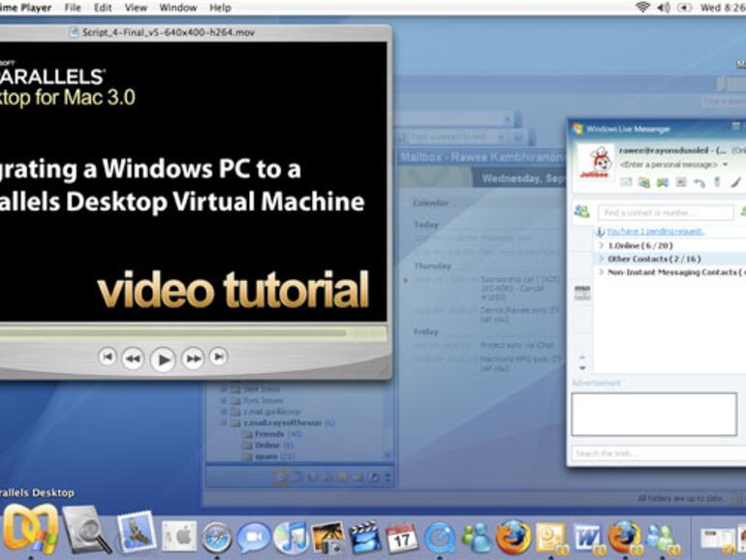Expand Non-Instant Messaging Contacts group

[602, 273]
